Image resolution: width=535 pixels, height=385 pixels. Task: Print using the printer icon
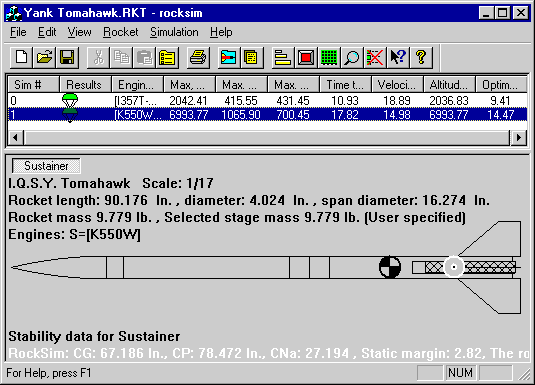coord(198,57)
